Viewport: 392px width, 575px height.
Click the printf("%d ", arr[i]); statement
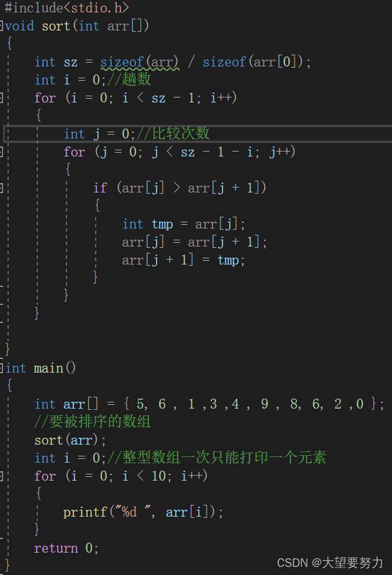tap(143, 512)
